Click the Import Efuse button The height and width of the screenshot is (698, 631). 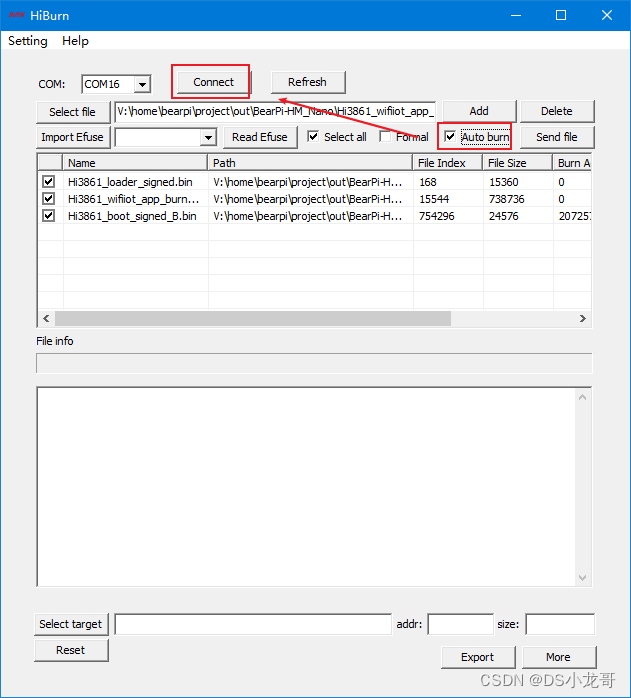[x=73, y=137]
